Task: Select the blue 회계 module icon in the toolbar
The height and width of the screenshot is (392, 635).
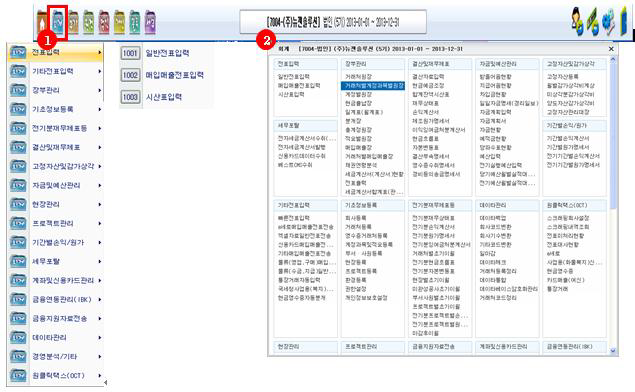Action: 58,23
